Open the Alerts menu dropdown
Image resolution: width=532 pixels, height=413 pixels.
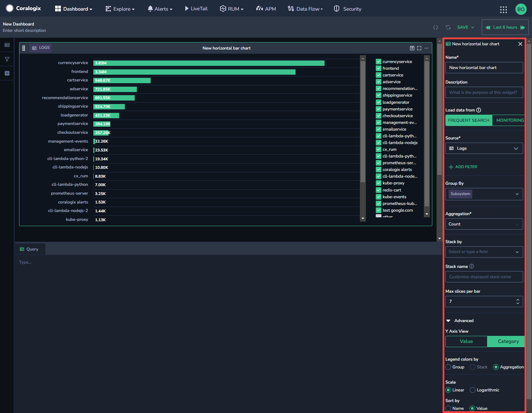(160, 9)
